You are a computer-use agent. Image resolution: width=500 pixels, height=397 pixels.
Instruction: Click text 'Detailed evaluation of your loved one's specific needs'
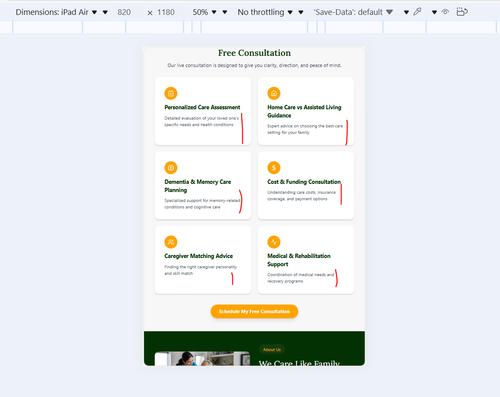click(x=201, y=121)
